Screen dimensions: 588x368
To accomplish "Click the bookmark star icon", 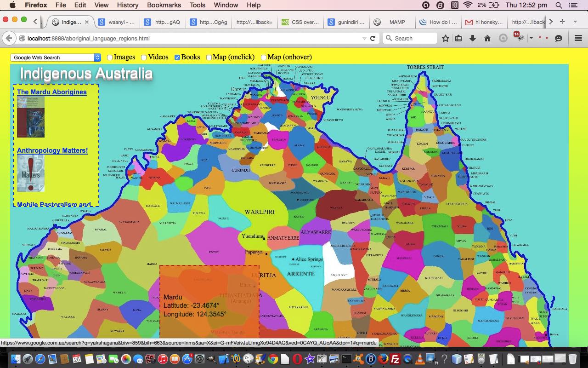I will pos(445,39).
